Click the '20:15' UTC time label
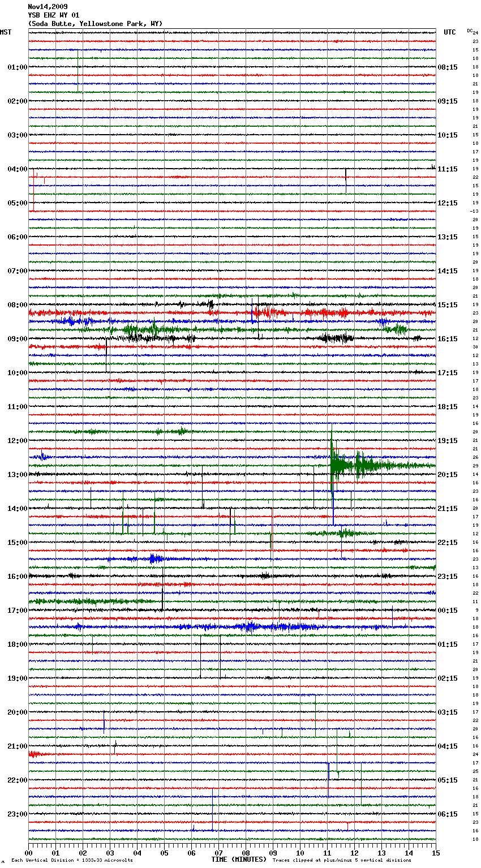This screenshot has width=481, height=868. 448,475
